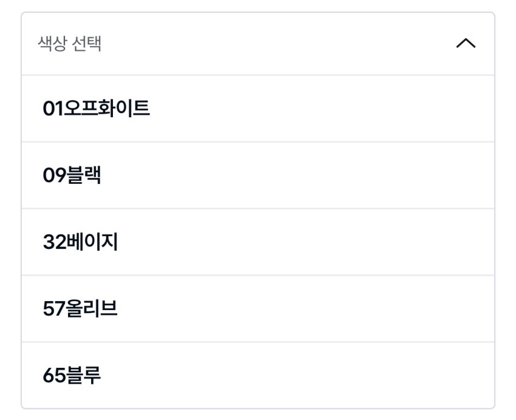
Task: Pick the 32베이지 option from the list
Action: pyautogui.click(x=81, y=242)
